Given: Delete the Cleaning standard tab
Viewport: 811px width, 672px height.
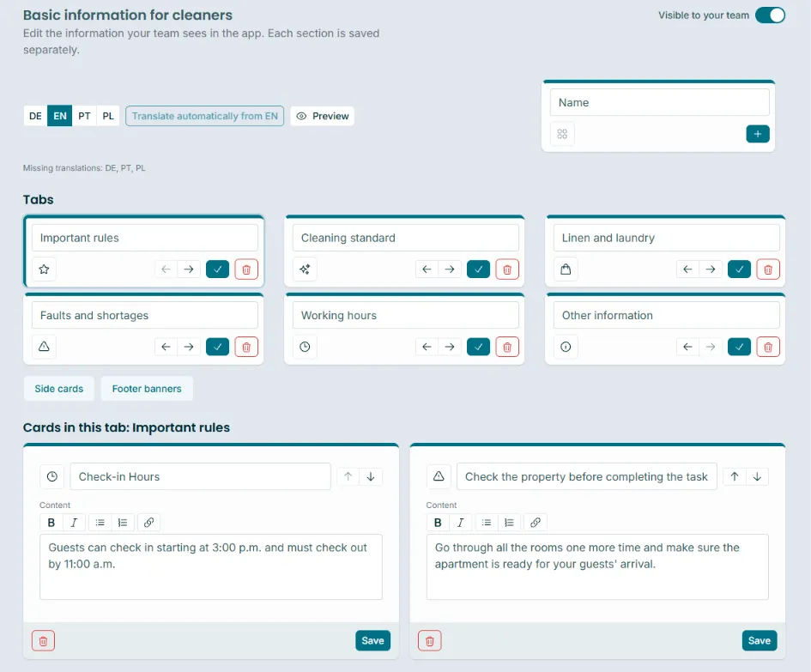Looking at the screenshot, I should coord(507,269).
